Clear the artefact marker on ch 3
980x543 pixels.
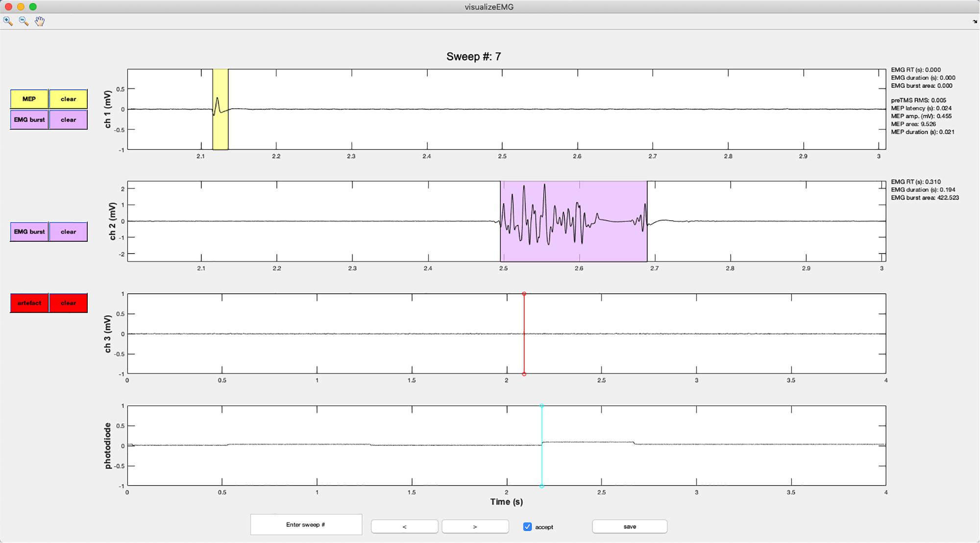coord(68,303)
